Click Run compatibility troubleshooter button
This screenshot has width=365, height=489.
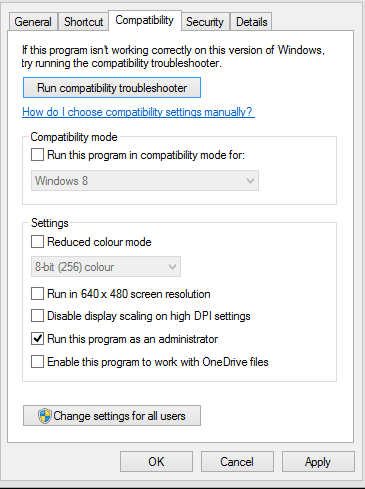(112, 88)
